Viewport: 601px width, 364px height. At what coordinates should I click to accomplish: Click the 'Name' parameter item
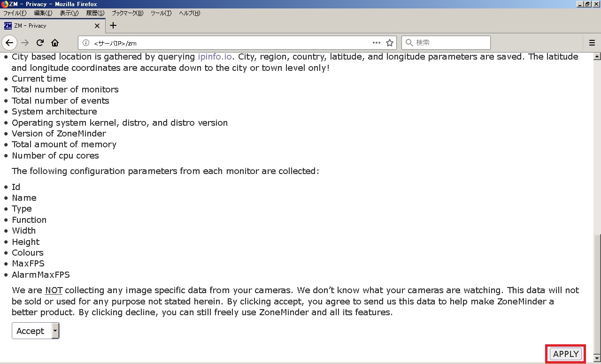[24, 198]
